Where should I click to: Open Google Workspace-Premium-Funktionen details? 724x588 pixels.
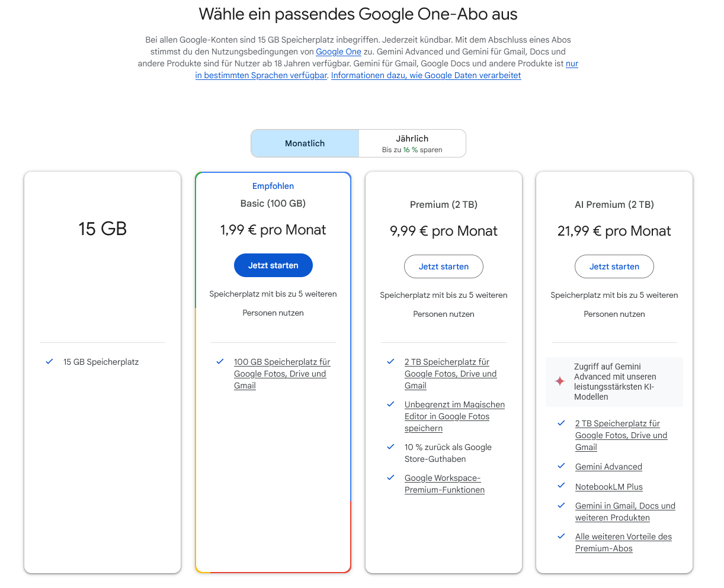pyautogui.click(x=444, y=484)
